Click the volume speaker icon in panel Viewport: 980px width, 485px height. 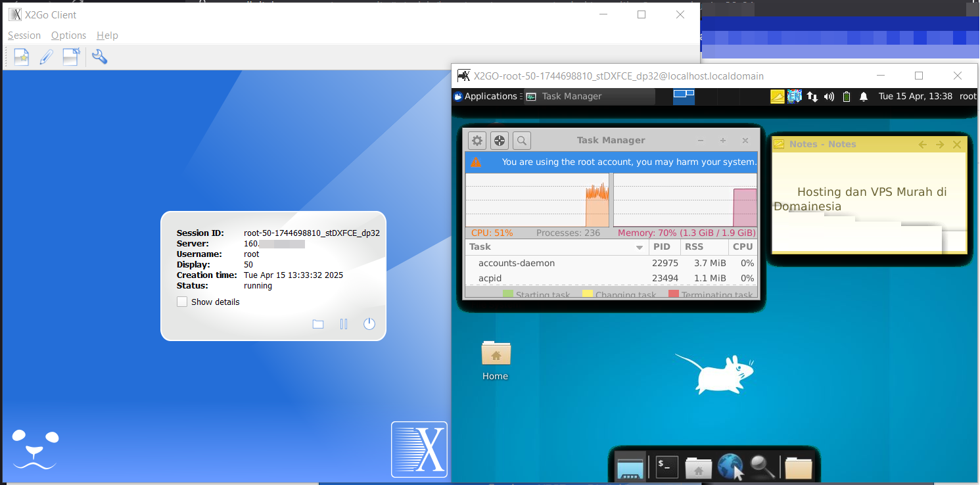click(x=829, y=97)
